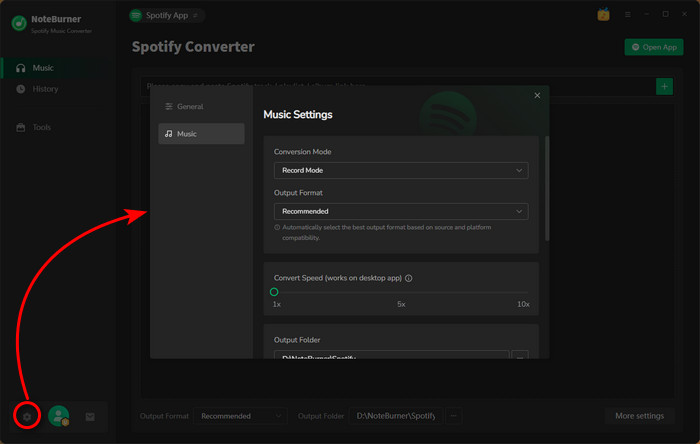Click the green plus add button

pyautogui.click(x=664, y=86)
